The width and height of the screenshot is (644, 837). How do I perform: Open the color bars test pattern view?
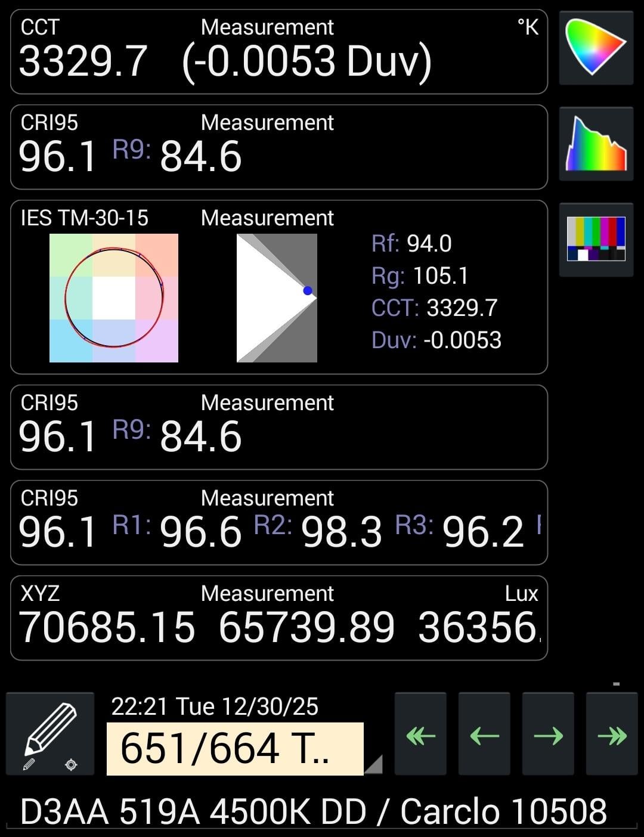(596, 239)
